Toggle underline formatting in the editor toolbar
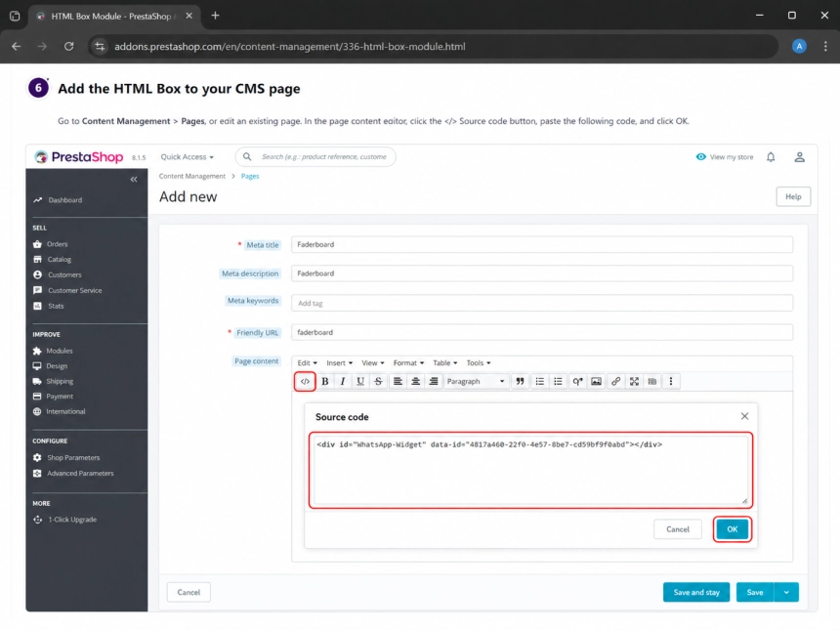 point(360,382)
